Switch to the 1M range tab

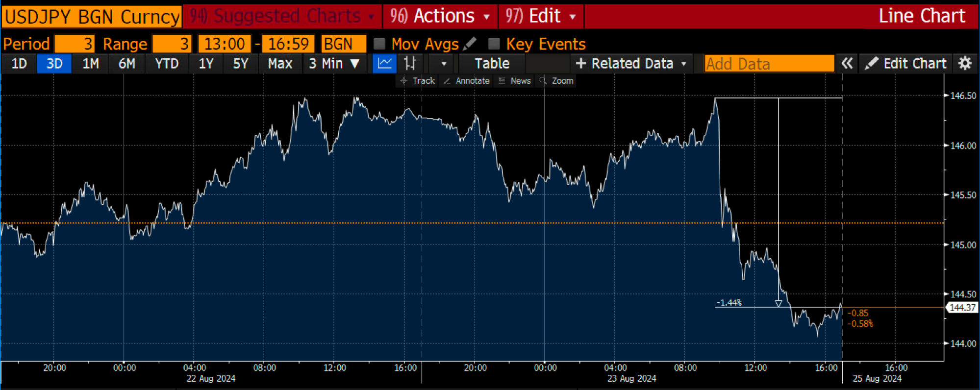[91, 64]
